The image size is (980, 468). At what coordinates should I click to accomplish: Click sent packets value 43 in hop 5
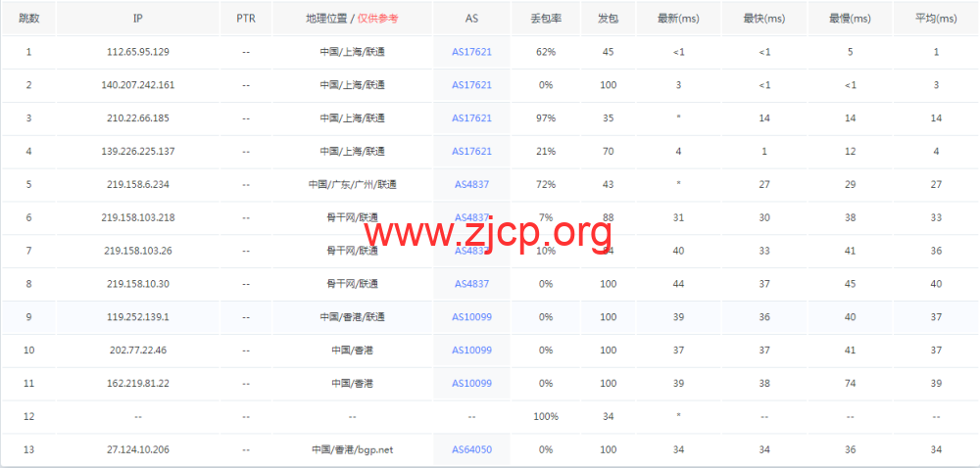tap(609, 184)
